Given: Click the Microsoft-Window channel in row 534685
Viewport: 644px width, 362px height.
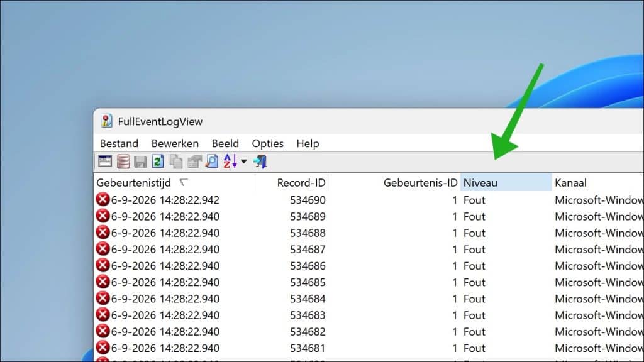Looking at the screenshot, I should [x=599, y=282].
